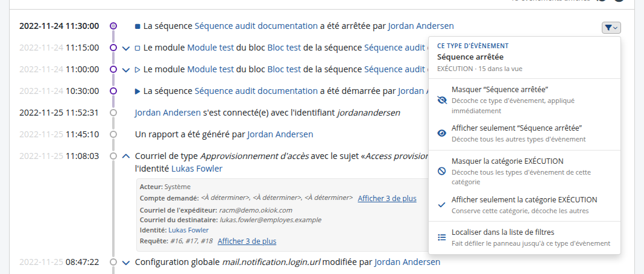
Task: Open Jordan Andersen link in the connecté(e) row
Action: [x=168, y=113]
